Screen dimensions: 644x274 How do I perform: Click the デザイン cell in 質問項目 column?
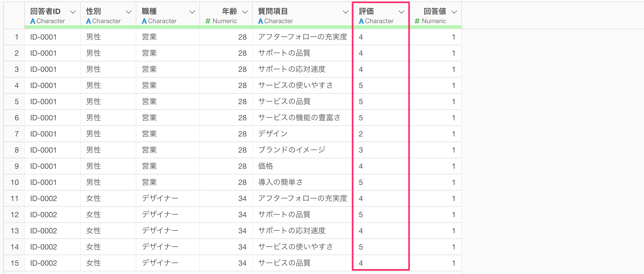click(273, 134)
